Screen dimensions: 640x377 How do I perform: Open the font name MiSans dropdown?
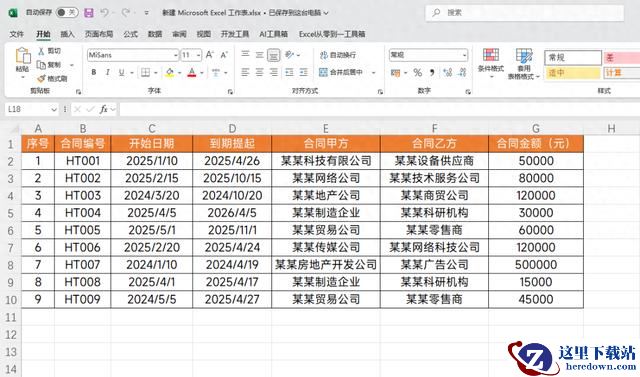pos(176,55)
